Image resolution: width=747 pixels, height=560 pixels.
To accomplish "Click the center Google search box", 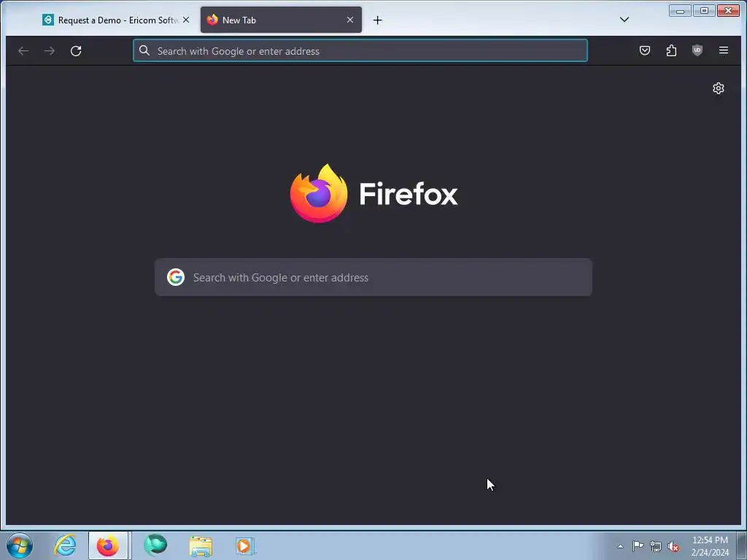I will pos(373,277).
